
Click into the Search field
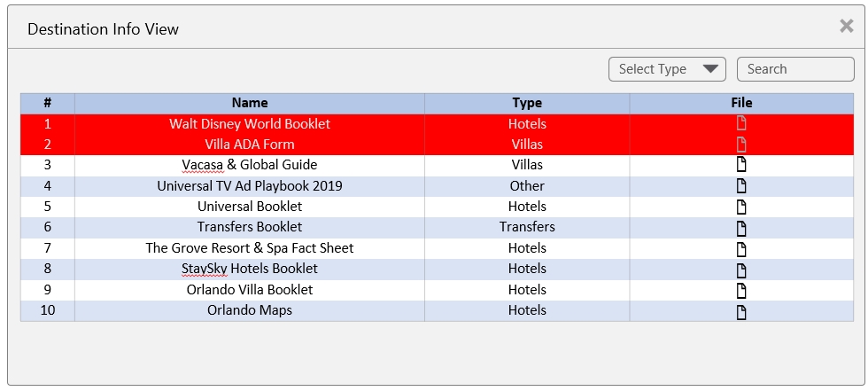(x=794, y=69)
